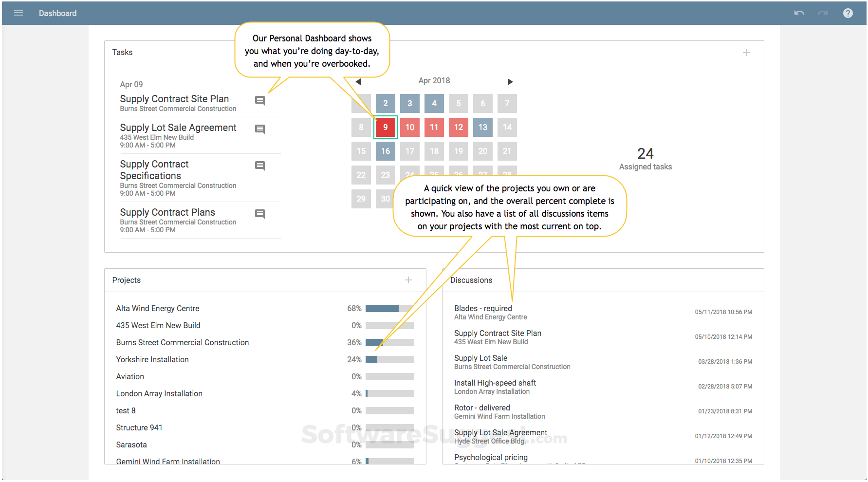
Task: Open the Alta Wind Energy Centre project
Action: (x=158, y=308)
